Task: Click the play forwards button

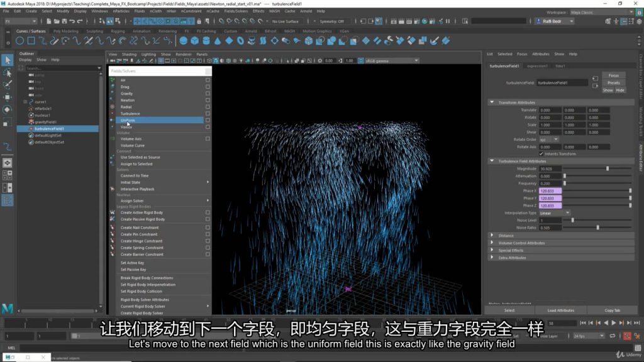Action: 614,323
